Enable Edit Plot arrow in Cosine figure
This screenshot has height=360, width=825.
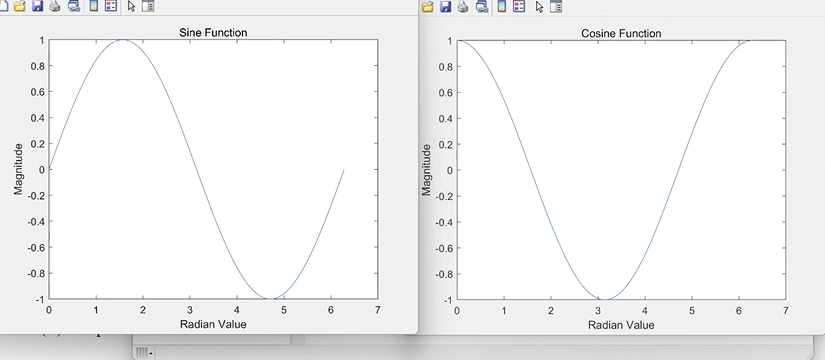pos(539,6)
